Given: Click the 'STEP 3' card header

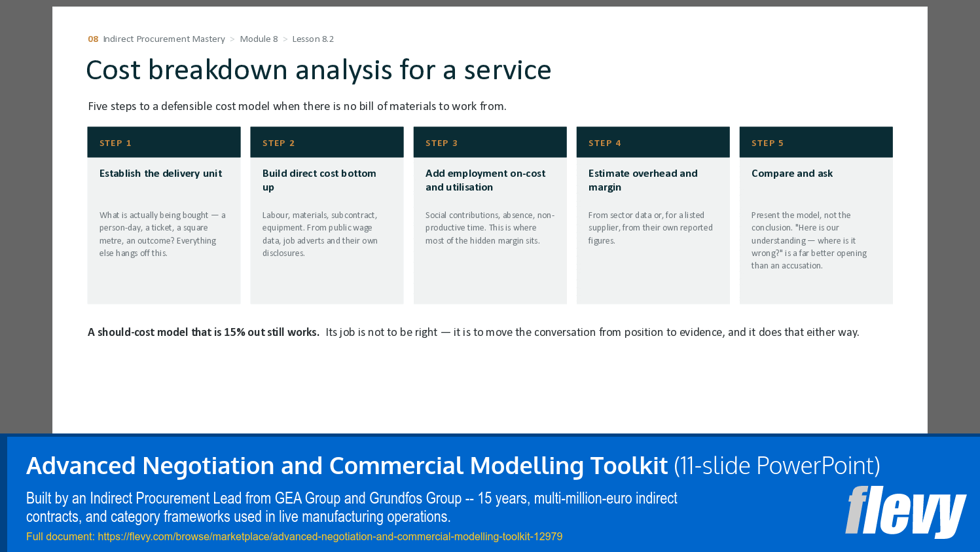Looking at the screenshot, I should (490, 142).
